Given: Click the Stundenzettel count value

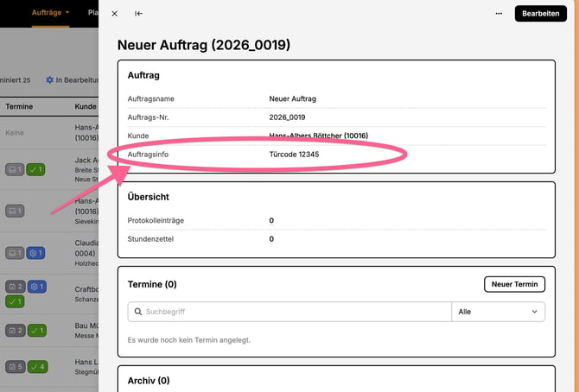Looking at the screenshot, I should point(271,239).
